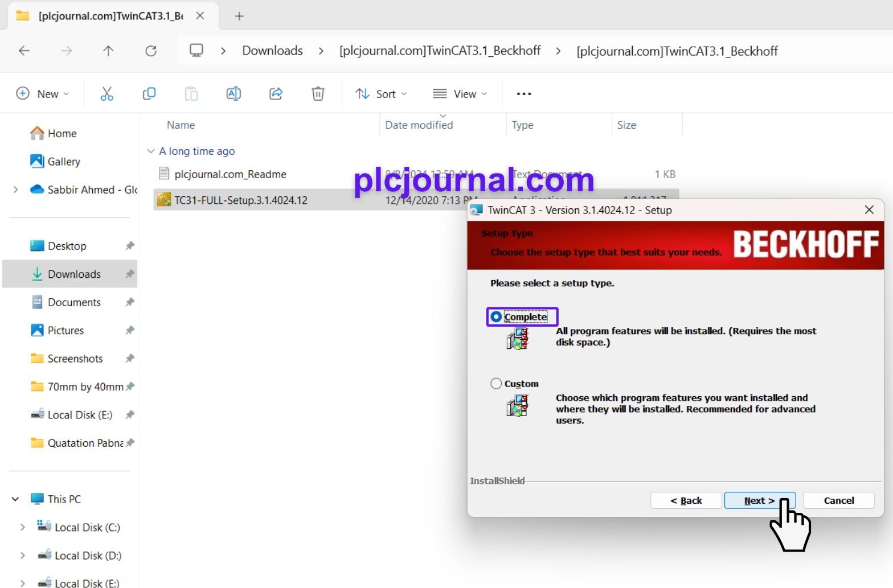Screen dimensions: 893x588
Task: Click first [plcjournal.com]TwinCAT3.1_Beckhoff breadcrumb
Action: pyautogui.click(x=440, y=51)
